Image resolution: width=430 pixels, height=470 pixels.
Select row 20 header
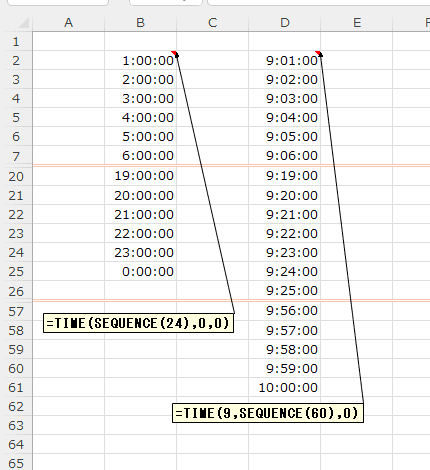16,176
